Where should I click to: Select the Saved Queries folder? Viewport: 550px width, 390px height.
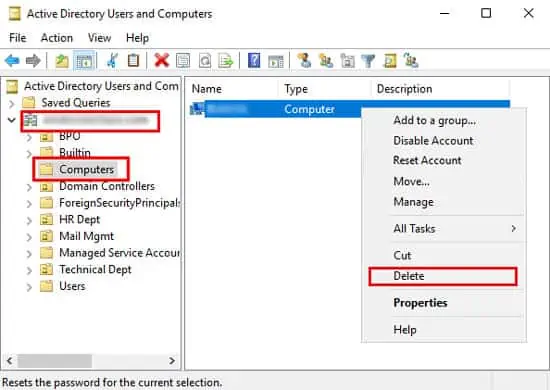(x=76, y=103)
